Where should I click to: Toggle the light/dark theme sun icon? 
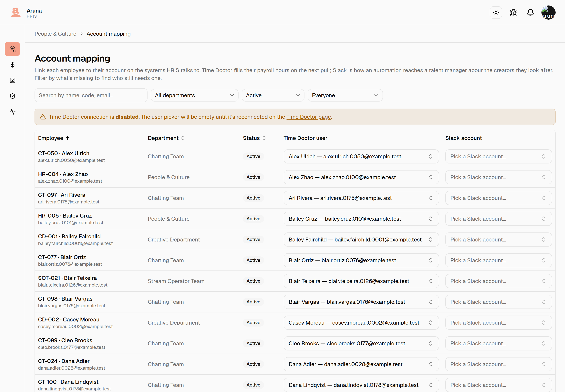click(x=496, y=13)
